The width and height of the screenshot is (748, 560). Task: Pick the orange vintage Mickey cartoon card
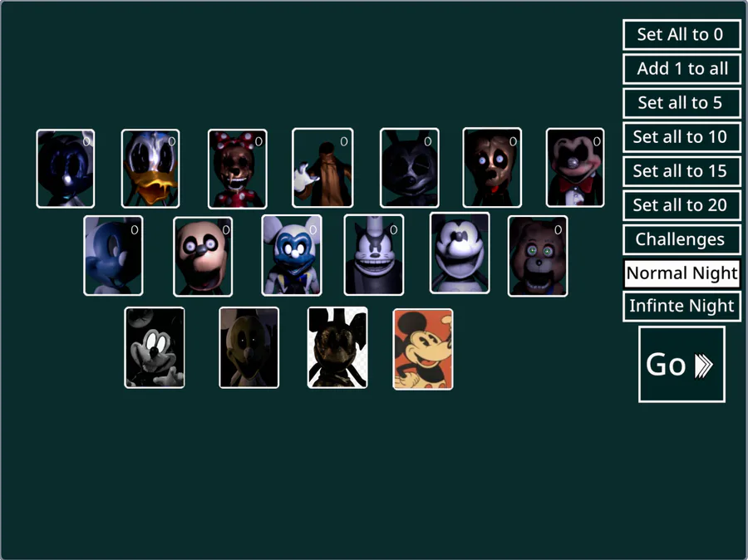click(x=423, y=349)
